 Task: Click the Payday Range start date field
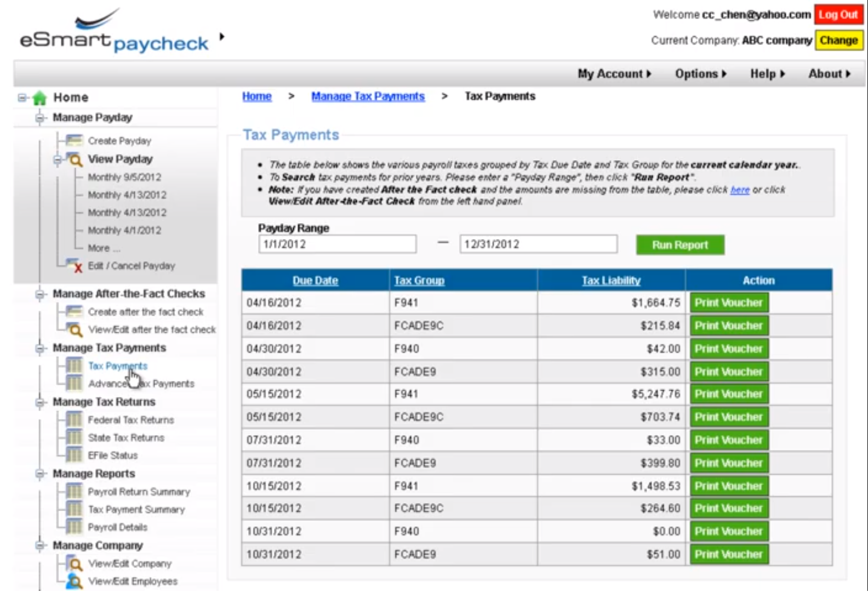[x=337, y=244]
